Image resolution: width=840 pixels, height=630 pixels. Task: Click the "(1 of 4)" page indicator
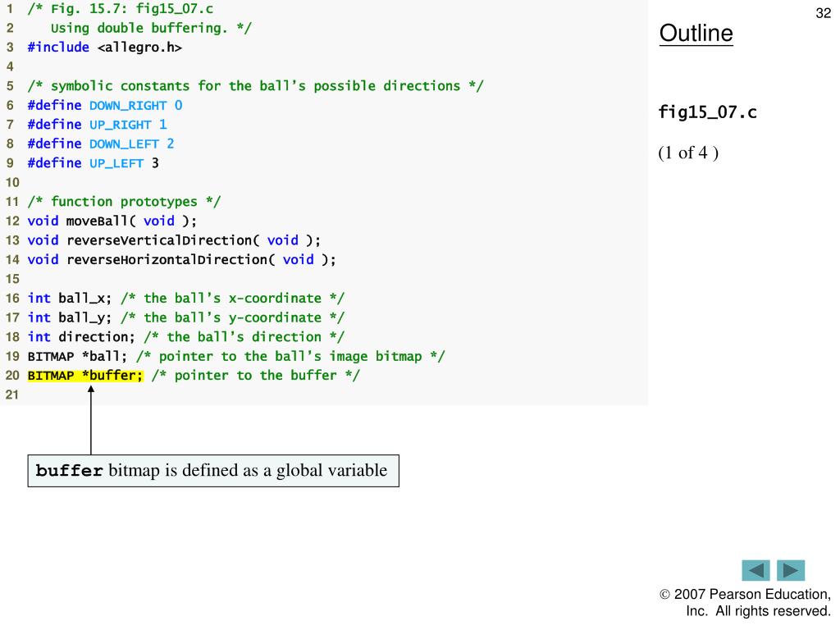pos(688,153)
